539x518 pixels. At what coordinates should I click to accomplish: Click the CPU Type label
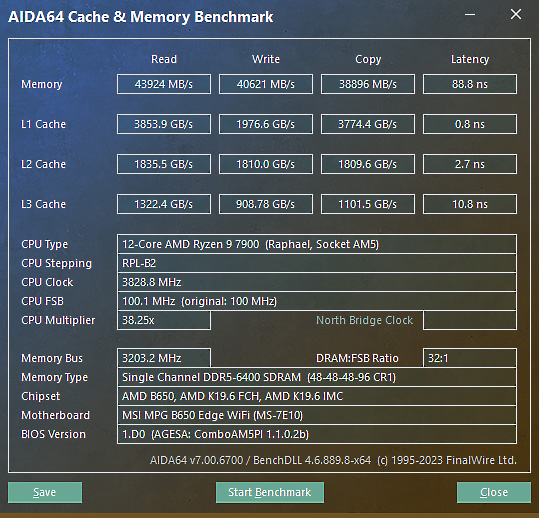pos(45,244)
